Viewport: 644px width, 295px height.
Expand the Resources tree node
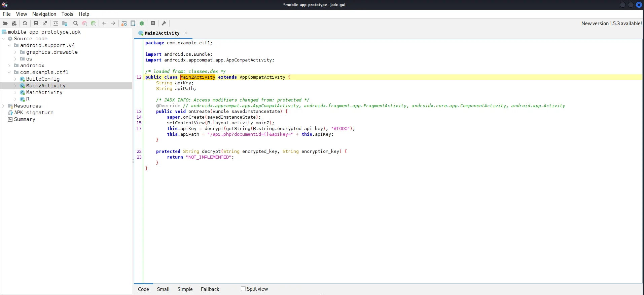click(x=3, y=106)
